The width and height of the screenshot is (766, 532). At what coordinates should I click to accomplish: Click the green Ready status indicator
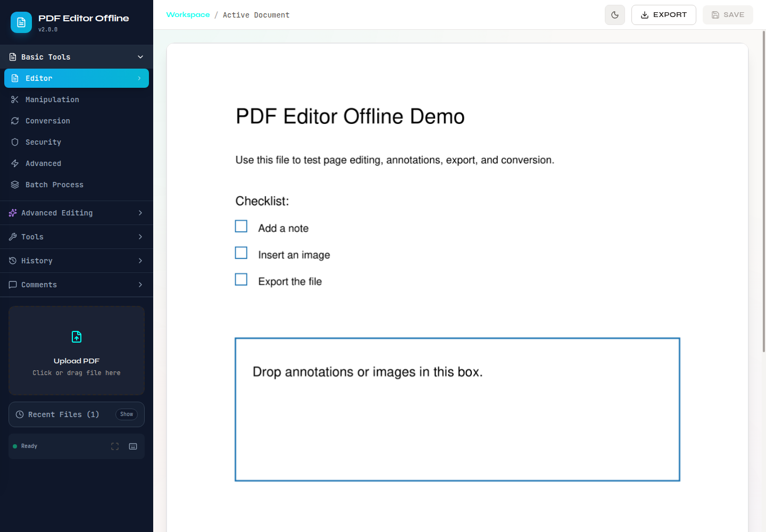click(15, 446)
